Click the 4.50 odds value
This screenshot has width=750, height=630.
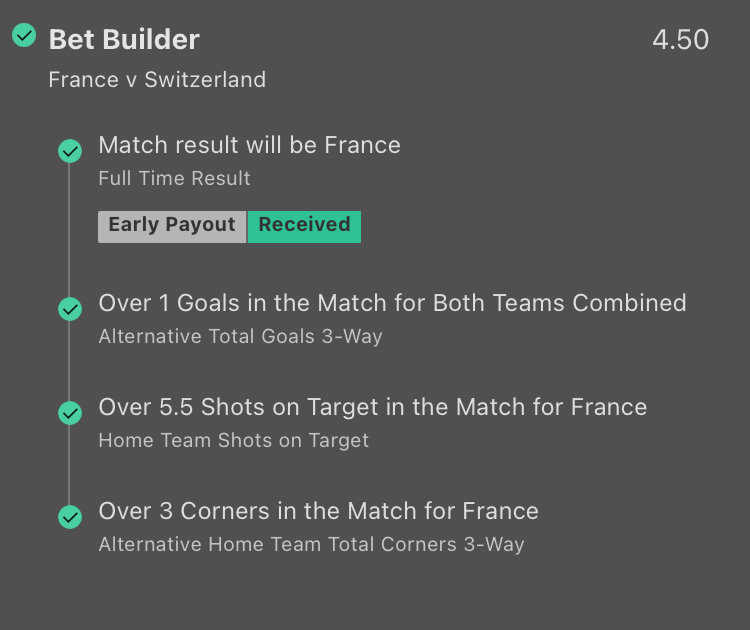680,40
